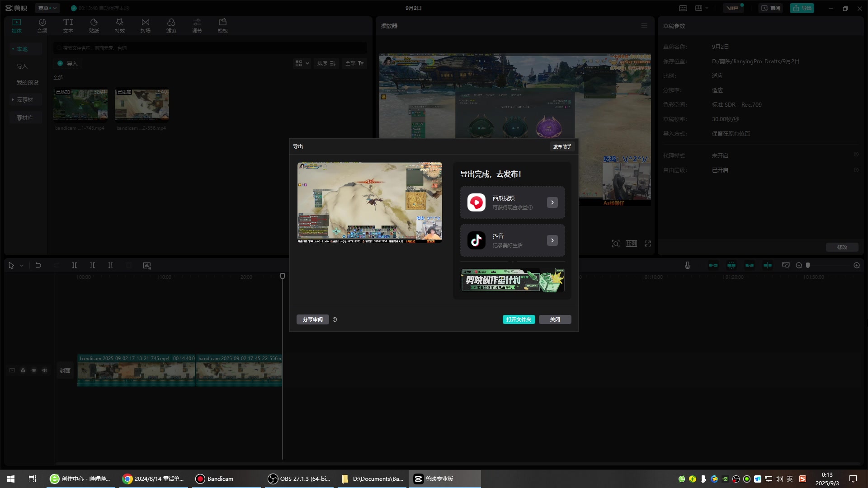
Task: Click the 修改 modify button
Action: pos(842,247)
